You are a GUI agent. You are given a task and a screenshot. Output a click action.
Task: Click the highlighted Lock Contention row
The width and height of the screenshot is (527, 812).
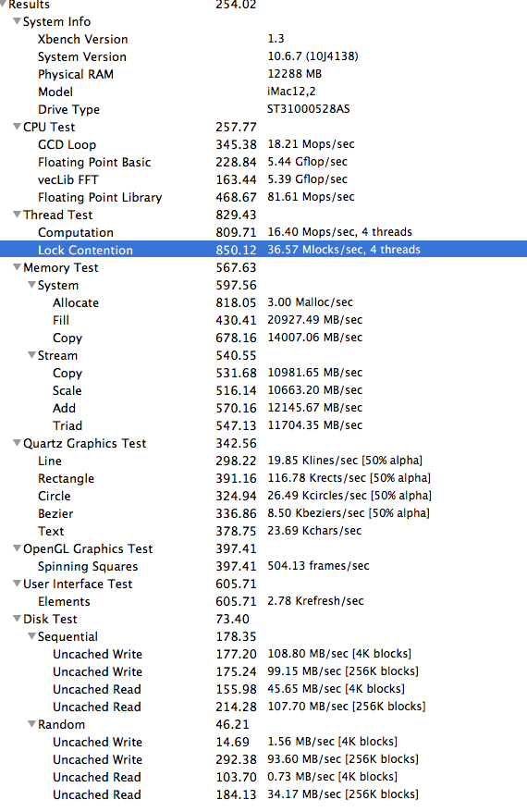pos(263,250)
